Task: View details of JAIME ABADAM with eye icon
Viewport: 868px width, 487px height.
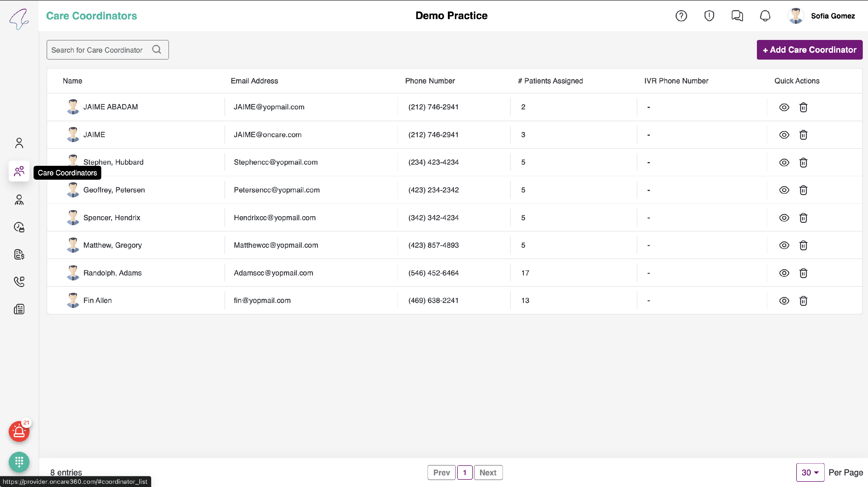Action: pyautogui.click(x=784, y=107)
